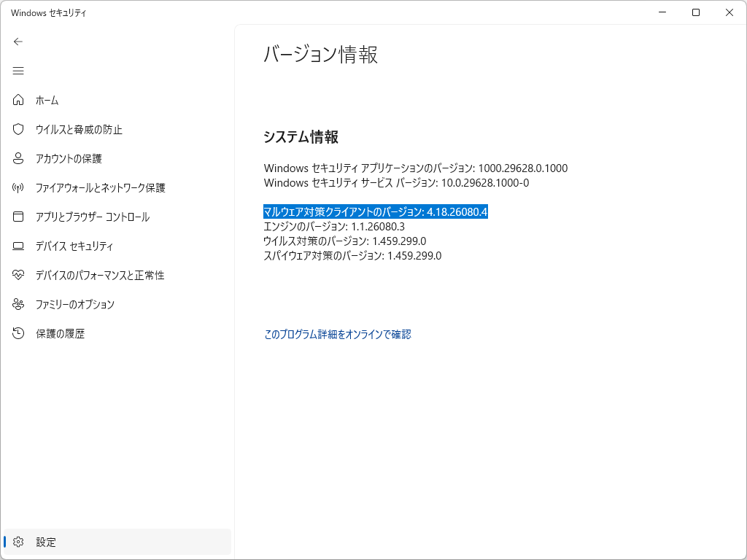
Task: Click the gear icon for 設定
Action: pyautogui.click(x=18, y=542)
